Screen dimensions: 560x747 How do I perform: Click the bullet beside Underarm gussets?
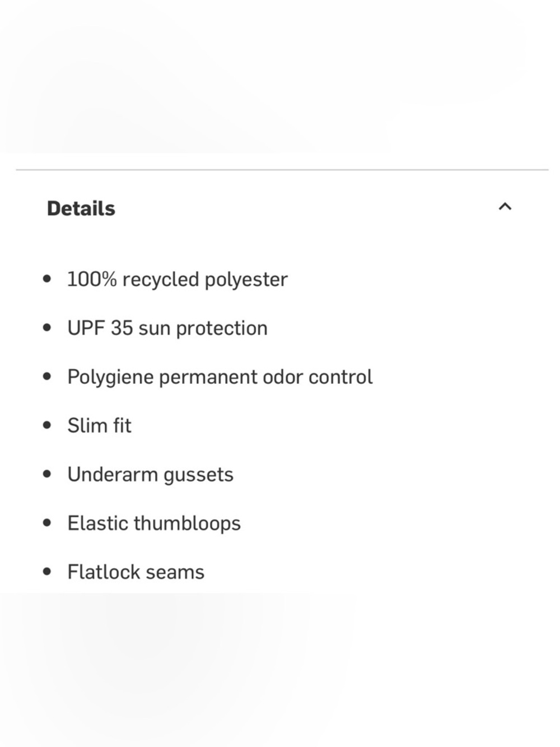click(47, 474)
